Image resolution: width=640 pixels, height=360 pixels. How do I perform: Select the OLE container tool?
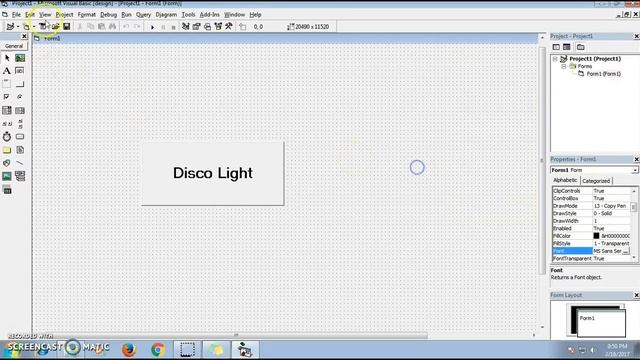(7, 190)
